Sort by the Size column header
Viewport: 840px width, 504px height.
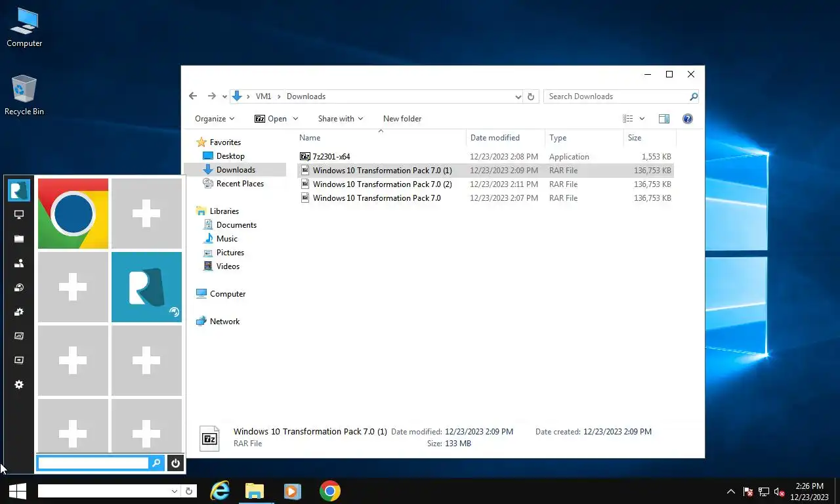(x=650, y=138)
